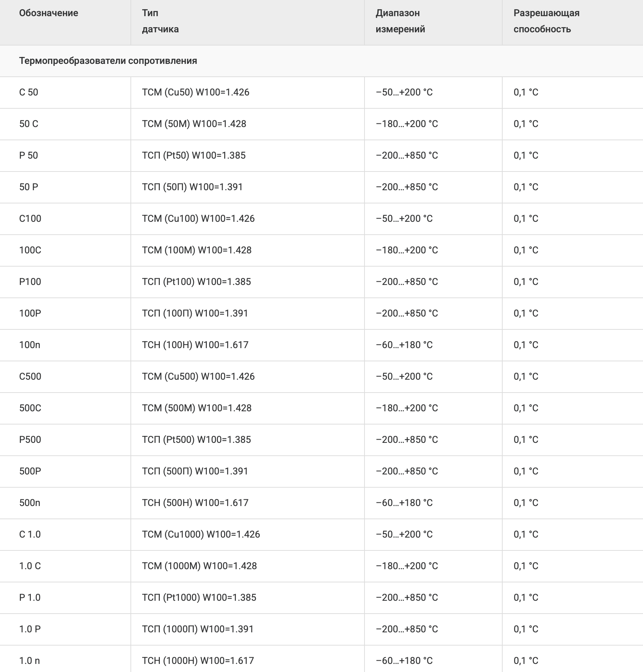
Task: Click the "ТСМ (Cu500) W100=1.426" cell
Action: click(x=198, y=376)
